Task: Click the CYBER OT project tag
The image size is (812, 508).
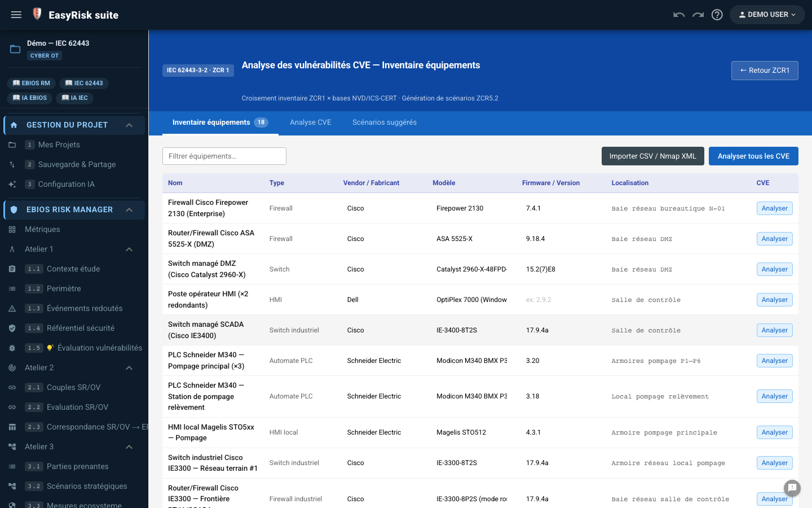Action: tap(45, 56)
